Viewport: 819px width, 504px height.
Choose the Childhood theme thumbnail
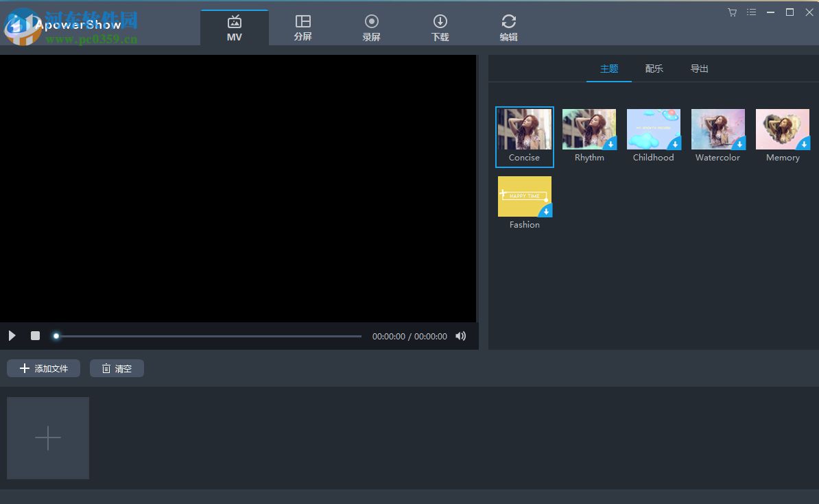(x=654, y=130)
